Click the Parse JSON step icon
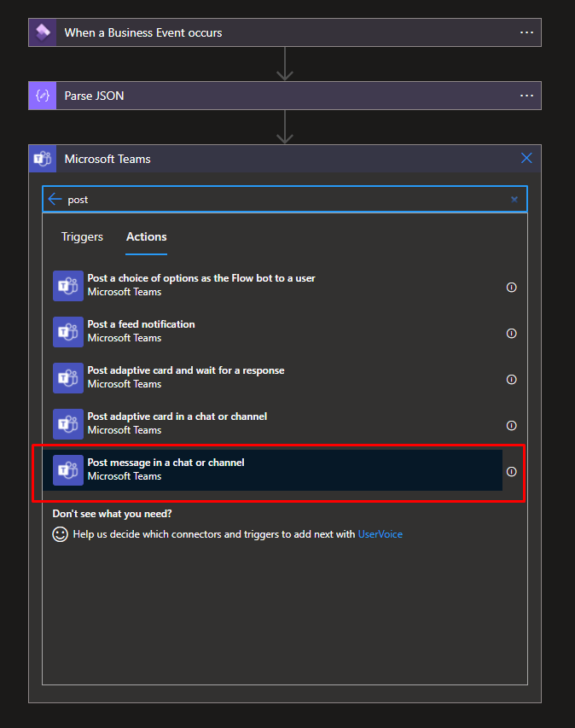The image size is (575, 728). pyautogui.click(x=42, y=96)
